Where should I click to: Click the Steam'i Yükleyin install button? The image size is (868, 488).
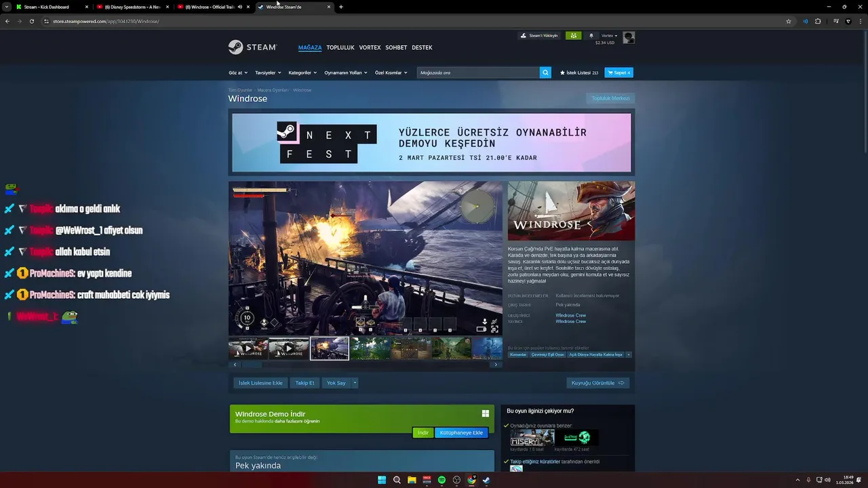[x=540, y=35]
